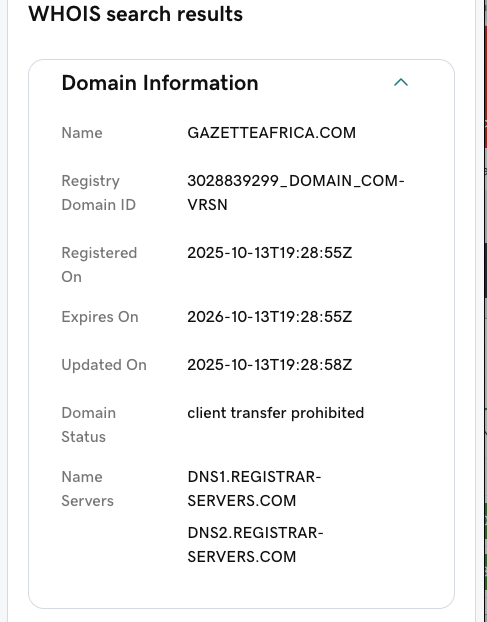Click the updated date 2025-10-13T19:28:58Z
487x622 pixels.
[270, 365]
